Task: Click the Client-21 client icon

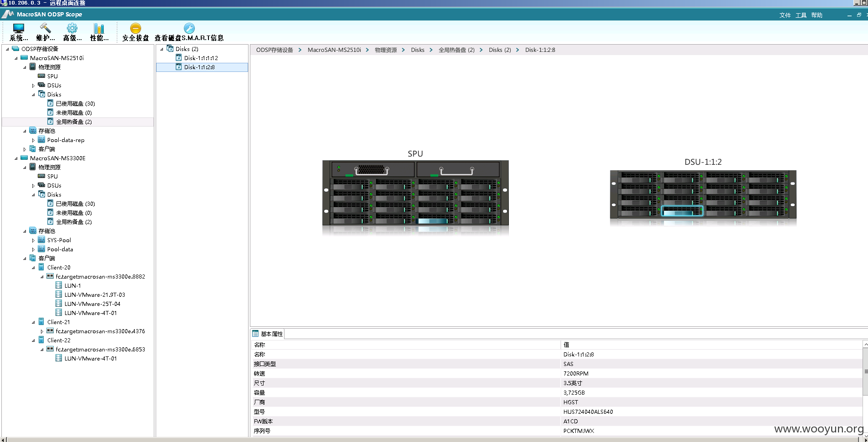Action: click(41, 322)
